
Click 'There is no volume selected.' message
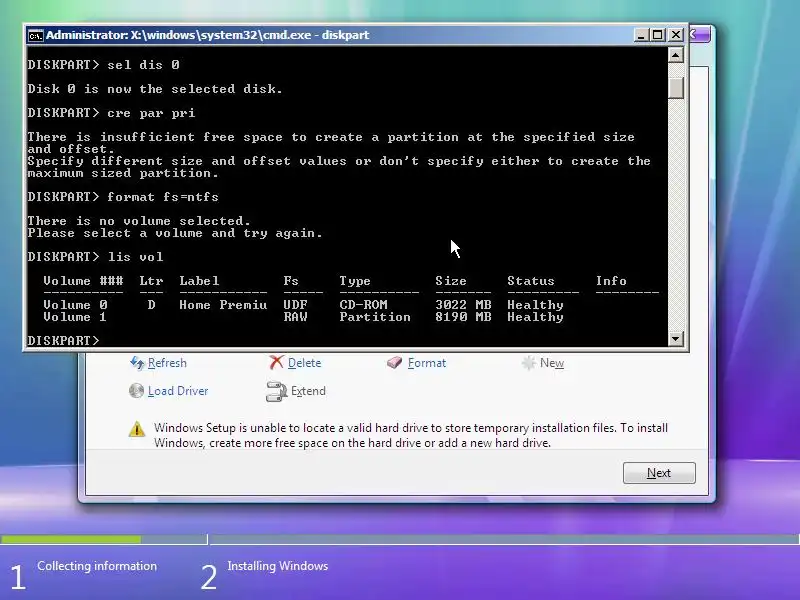tap(139, 221)
